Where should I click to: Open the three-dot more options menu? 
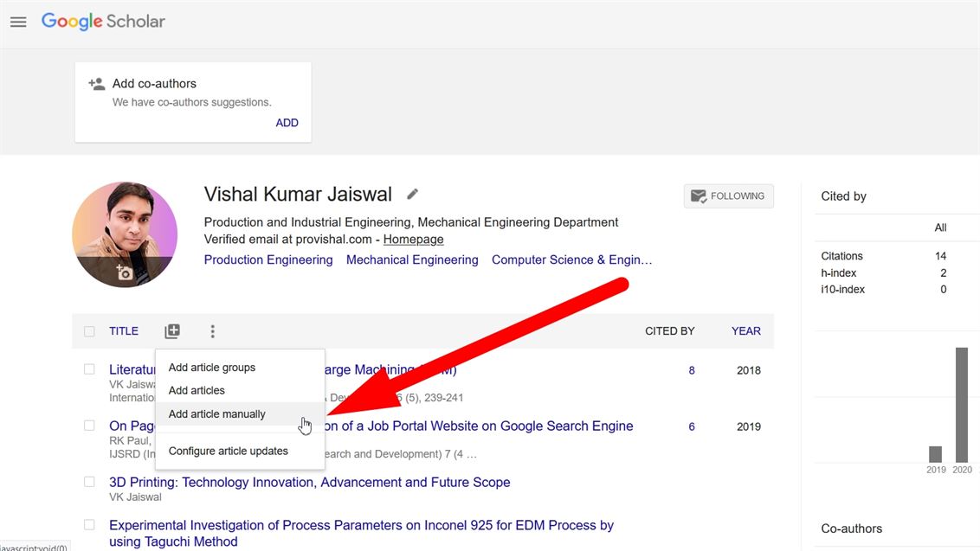pos(212,331)
